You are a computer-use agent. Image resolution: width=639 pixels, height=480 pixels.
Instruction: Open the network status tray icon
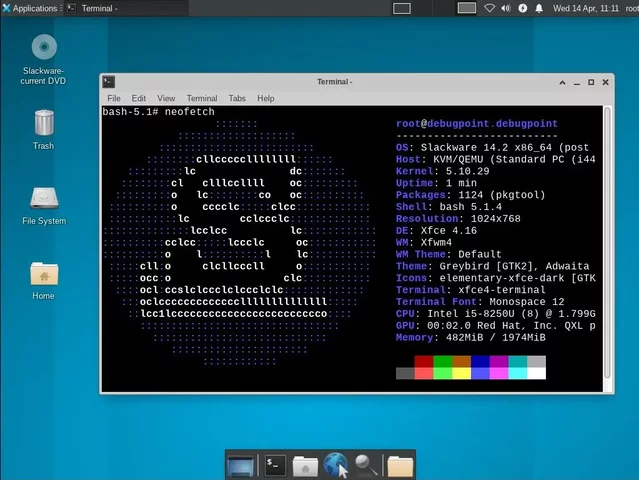point(489,8)
